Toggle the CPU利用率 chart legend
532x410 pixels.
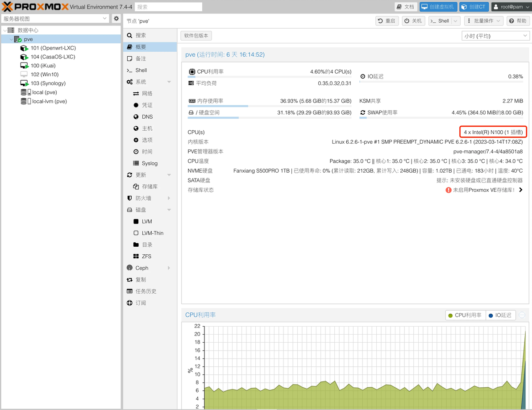[465, 315]
